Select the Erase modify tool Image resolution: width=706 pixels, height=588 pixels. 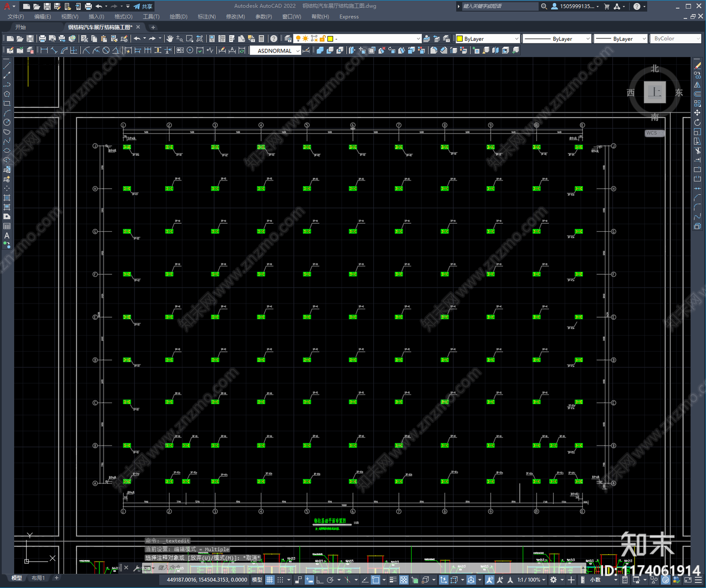click(697, 66)
